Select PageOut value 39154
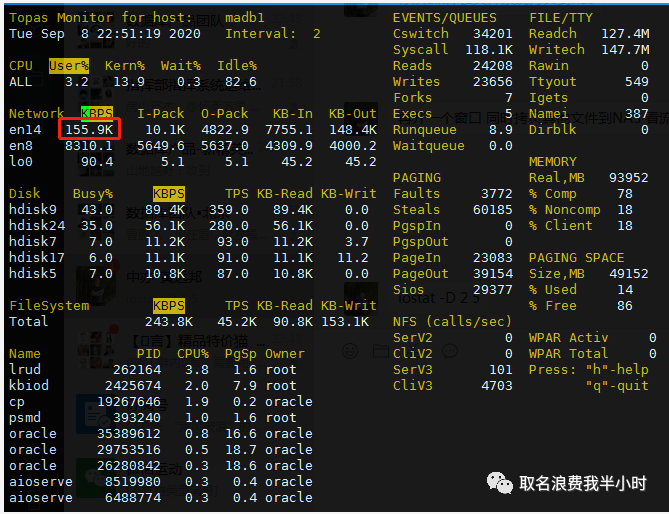669x514 pixels. (493, 273)
